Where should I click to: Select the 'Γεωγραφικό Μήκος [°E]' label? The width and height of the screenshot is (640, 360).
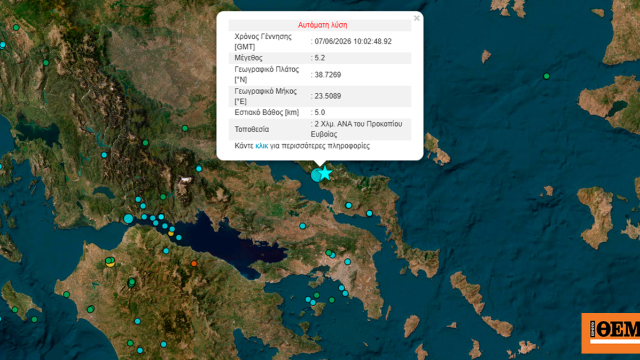(x=266, y=96)
